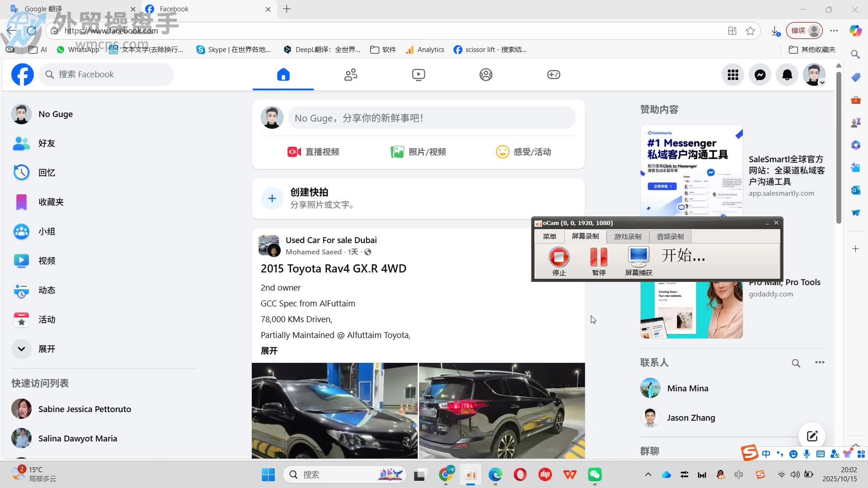Open the Facebook menu grid icon

733,75
